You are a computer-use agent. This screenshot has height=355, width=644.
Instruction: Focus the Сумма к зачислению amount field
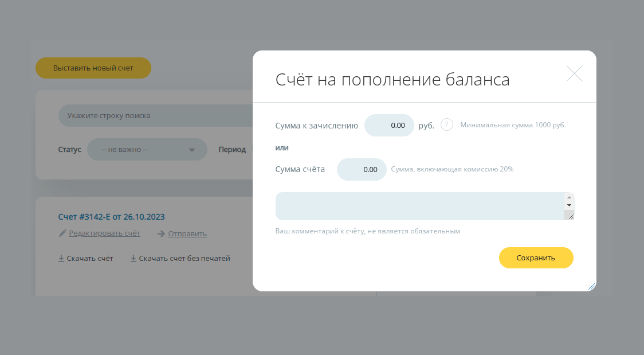pos(389,125)
